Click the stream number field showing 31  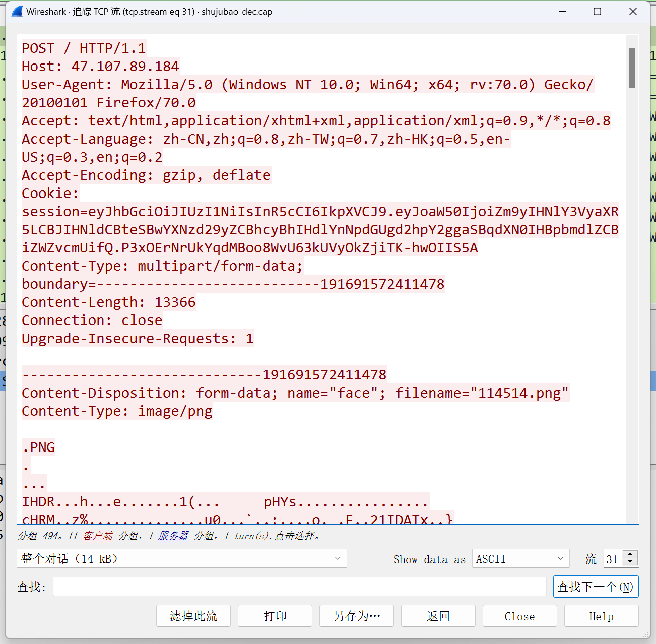(x=613, y=559)
